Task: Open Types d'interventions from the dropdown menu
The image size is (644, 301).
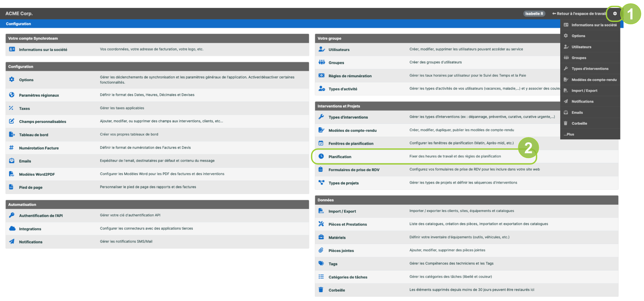Action: (x=590, y=69)
